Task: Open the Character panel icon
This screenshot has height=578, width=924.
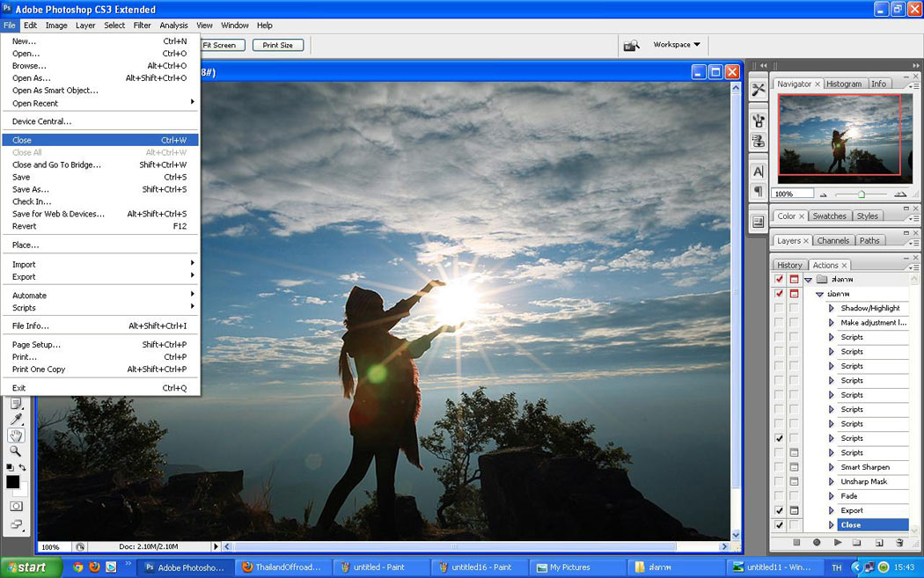Action: [758, 172]
